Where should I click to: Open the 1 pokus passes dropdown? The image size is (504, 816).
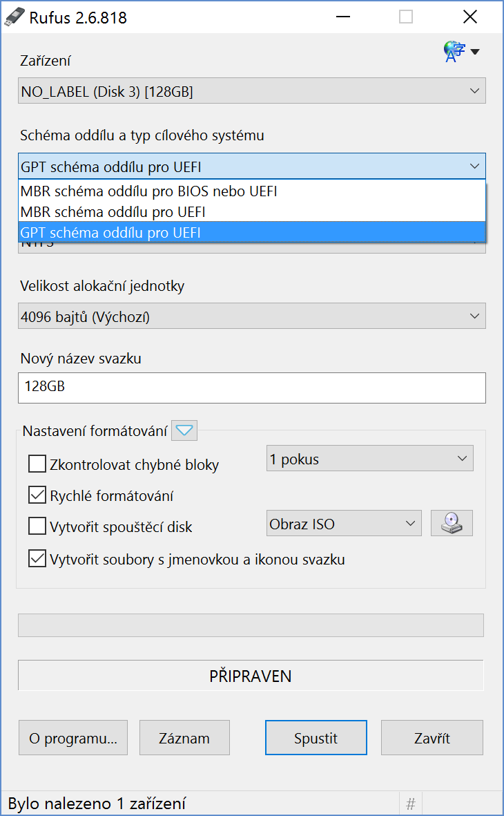pyautogui.click(x=369, y=459)
